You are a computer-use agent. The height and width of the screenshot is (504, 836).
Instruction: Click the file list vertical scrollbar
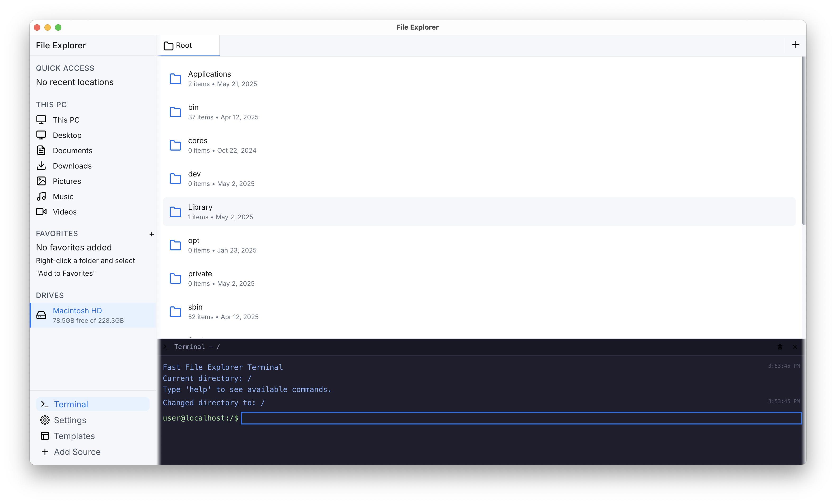coord(803,141)
